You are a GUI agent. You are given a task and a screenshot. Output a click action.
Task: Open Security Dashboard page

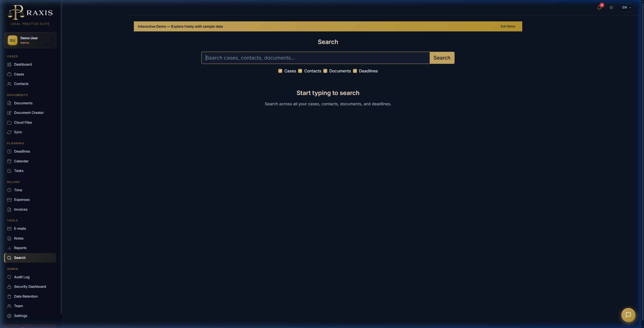click(x=30, y=287)
